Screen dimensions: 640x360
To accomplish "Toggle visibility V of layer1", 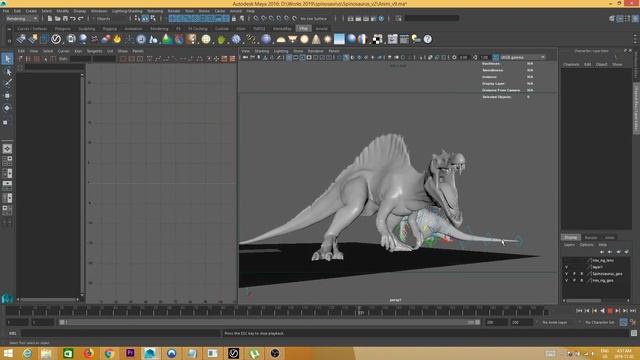I will click(x=566, y=267).
